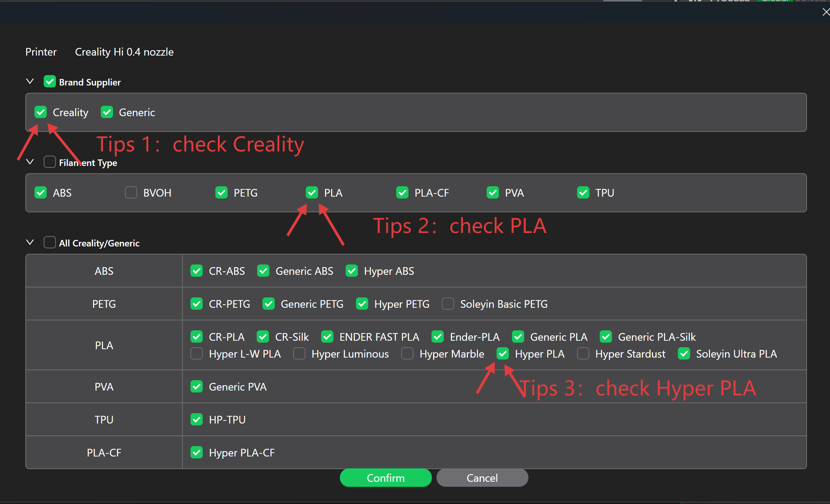Cancel the filament dialog
Viewport: 830px width, 504px height.
(x=482, y=478)
